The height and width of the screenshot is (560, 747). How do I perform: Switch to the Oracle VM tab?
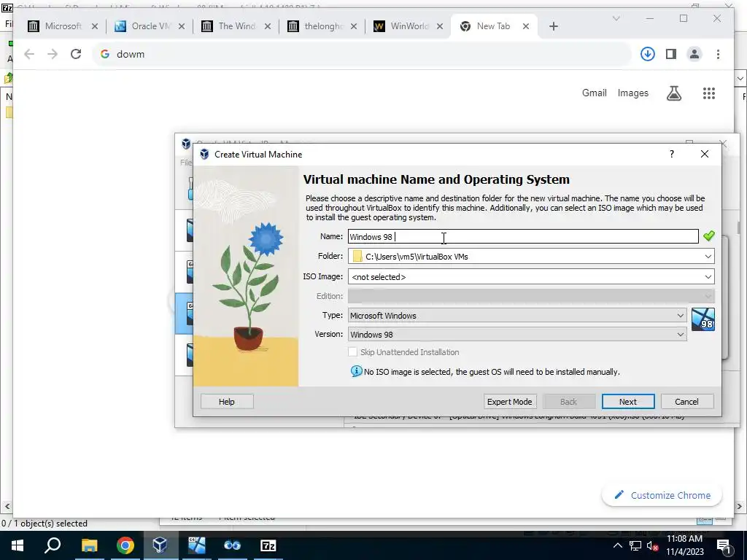click(x=150, y=26)
